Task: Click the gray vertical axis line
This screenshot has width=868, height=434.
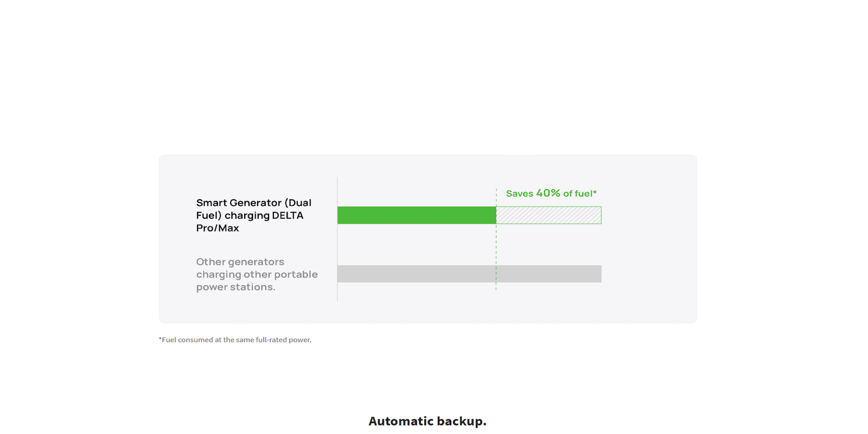Action: (x=338, y=246)
